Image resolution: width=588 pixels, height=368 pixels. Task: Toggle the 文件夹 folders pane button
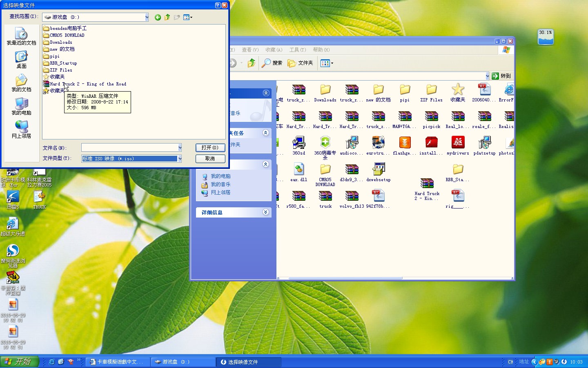(x=301, y=63)
